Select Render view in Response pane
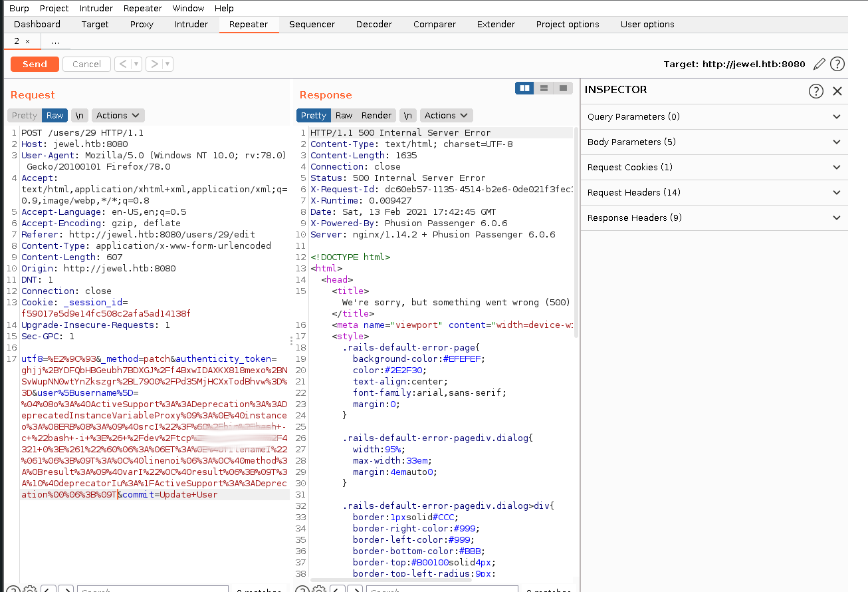The image size is (868, 592). coord(377,115)
